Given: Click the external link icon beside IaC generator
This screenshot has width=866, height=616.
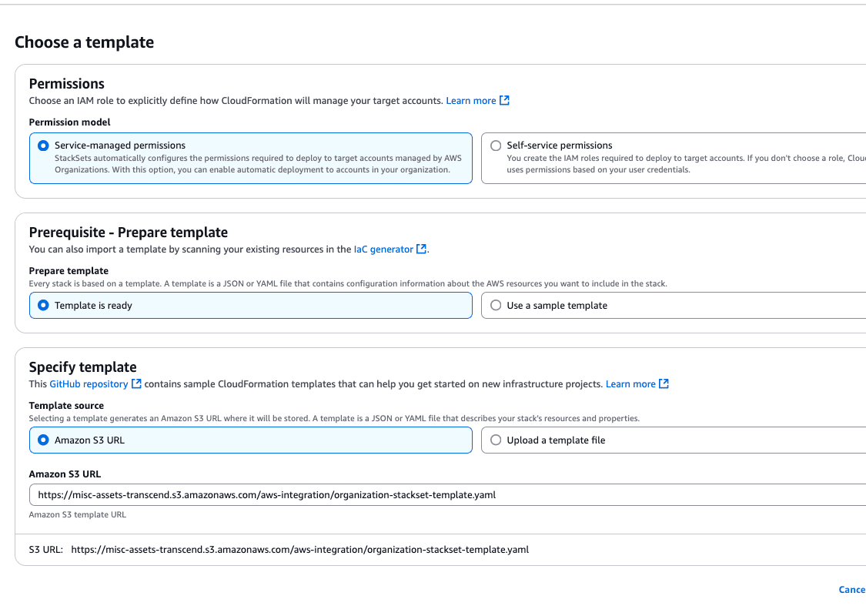Looking at the screenshot, I should (x=421, y=249).
